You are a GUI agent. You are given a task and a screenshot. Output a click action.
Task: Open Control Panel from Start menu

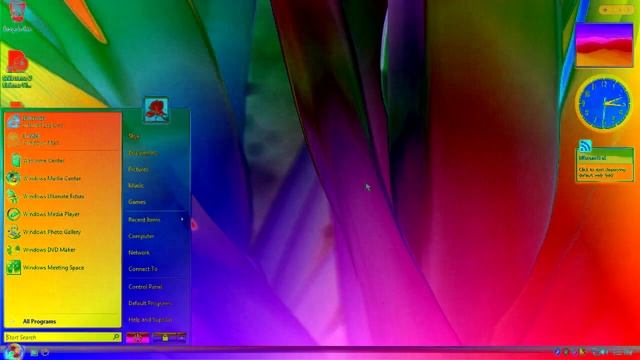145,287
